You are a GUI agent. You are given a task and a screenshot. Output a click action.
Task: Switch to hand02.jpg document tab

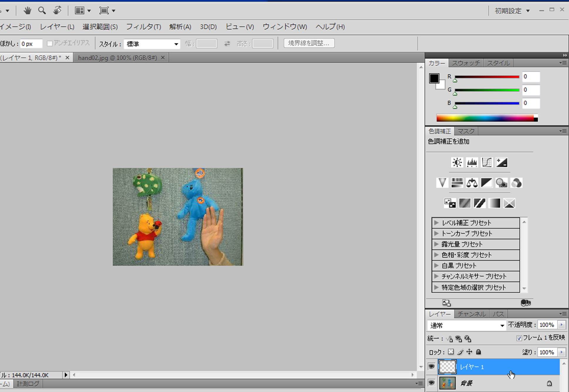[x=117, y=58]
